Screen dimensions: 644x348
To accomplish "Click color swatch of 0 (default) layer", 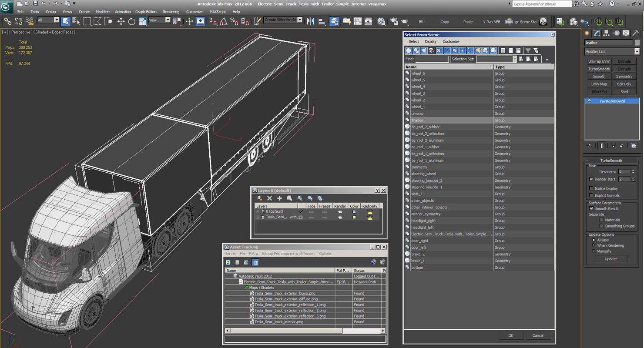I will tap(354, 211).
